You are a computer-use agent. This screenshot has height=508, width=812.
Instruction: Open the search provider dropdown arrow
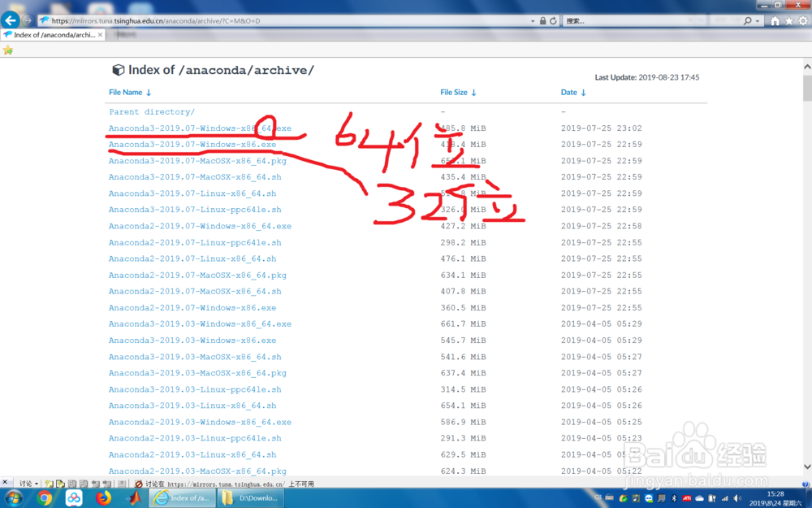758,21
